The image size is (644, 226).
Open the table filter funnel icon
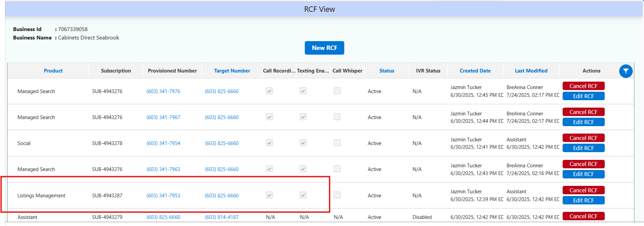coord(625,71)
